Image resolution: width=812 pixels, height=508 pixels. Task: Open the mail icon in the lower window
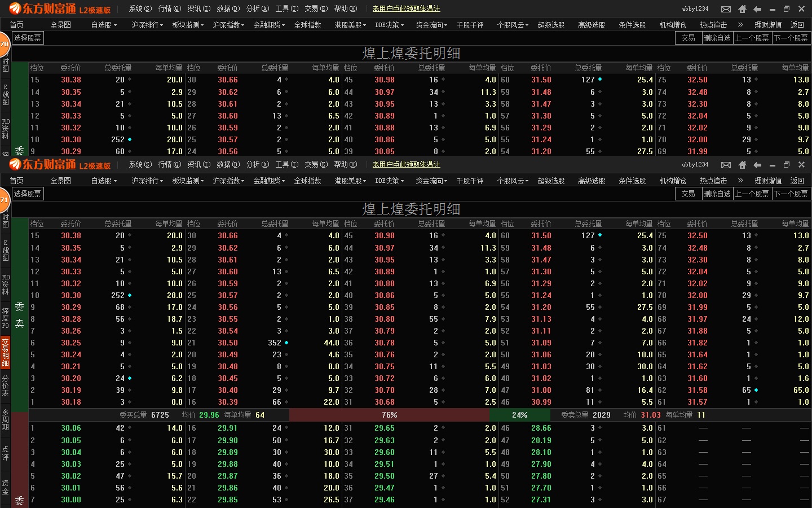(x=726, y=165)
